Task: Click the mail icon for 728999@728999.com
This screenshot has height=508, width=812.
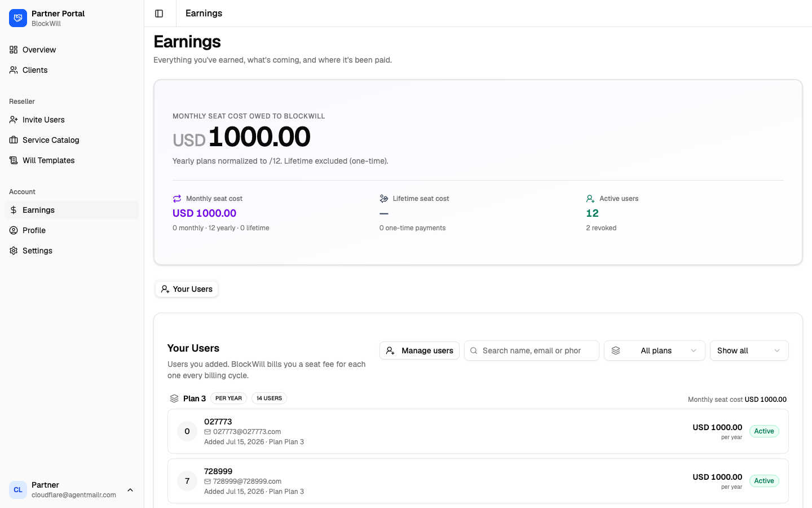Action: click(208, 481)
